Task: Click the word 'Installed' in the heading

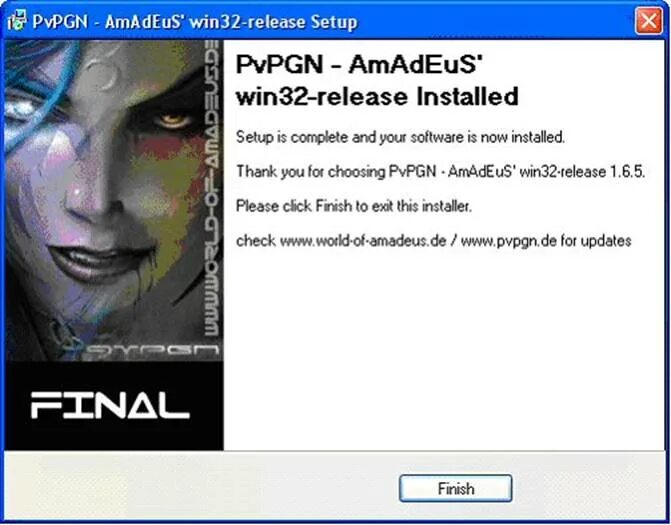Action: pyautogui.click(x=467, y=96)
